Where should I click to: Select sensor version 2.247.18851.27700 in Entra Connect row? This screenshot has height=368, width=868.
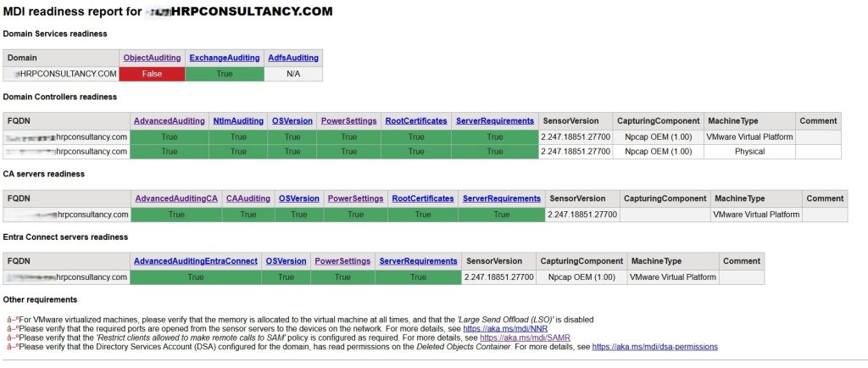(x=498, y=276)
